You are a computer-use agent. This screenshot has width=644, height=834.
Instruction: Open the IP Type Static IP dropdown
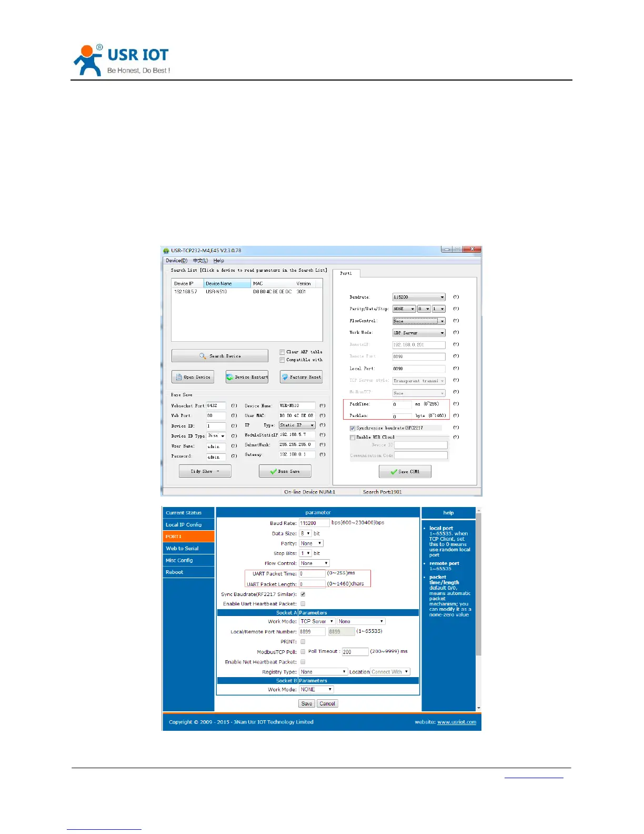tap(297, 425)
